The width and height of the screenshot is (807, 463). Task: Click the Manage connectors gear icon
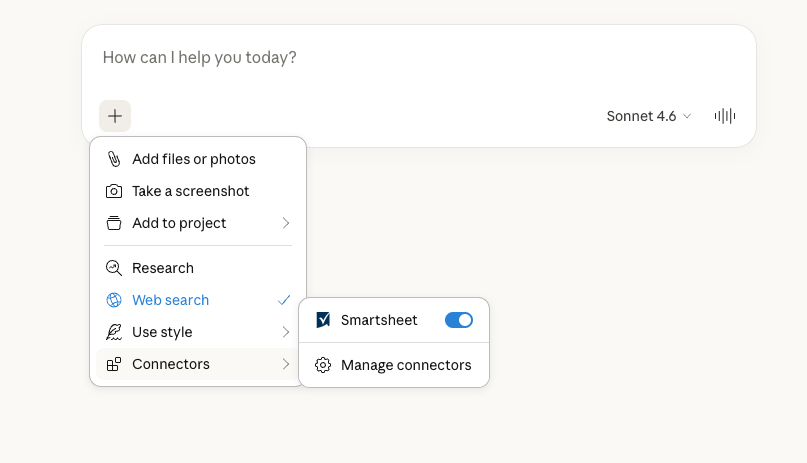[x=323, y=365]
